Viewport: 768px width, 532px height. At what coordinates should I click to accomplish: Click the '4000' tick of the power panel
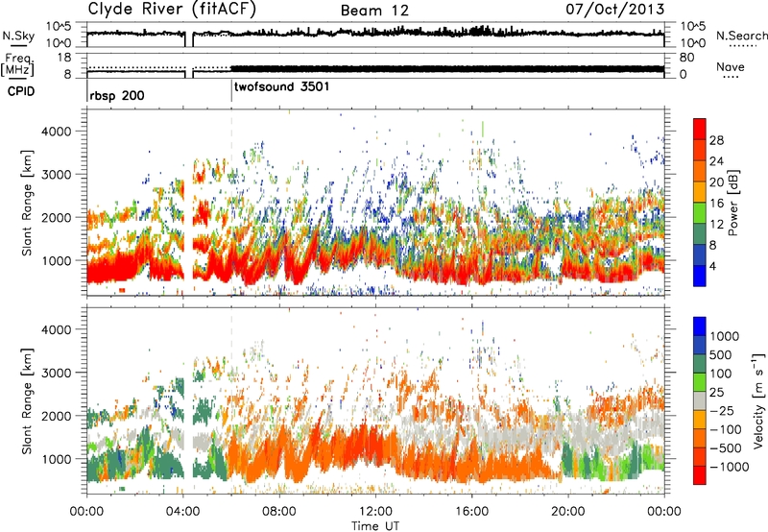[56, 132]
